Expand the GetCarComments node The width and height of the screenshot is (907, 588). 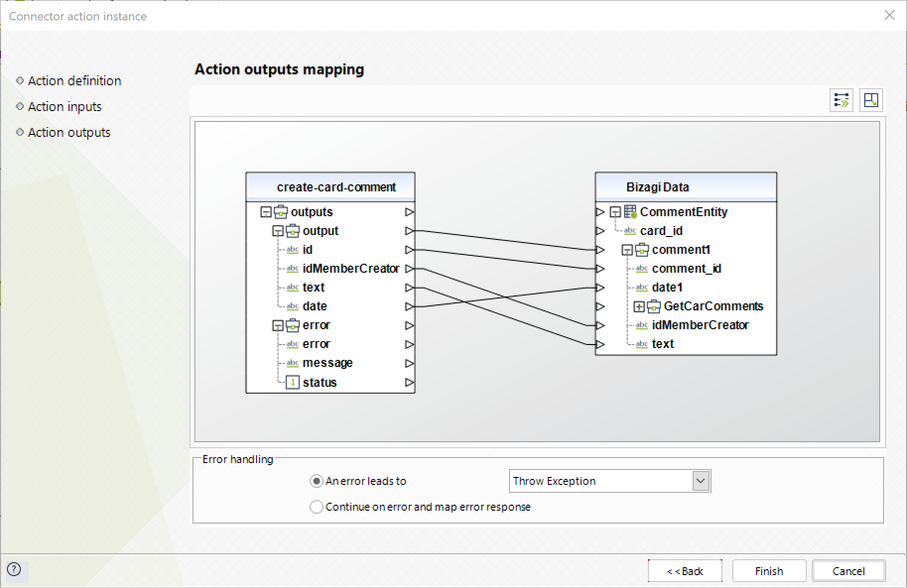[x=639, y=307]
